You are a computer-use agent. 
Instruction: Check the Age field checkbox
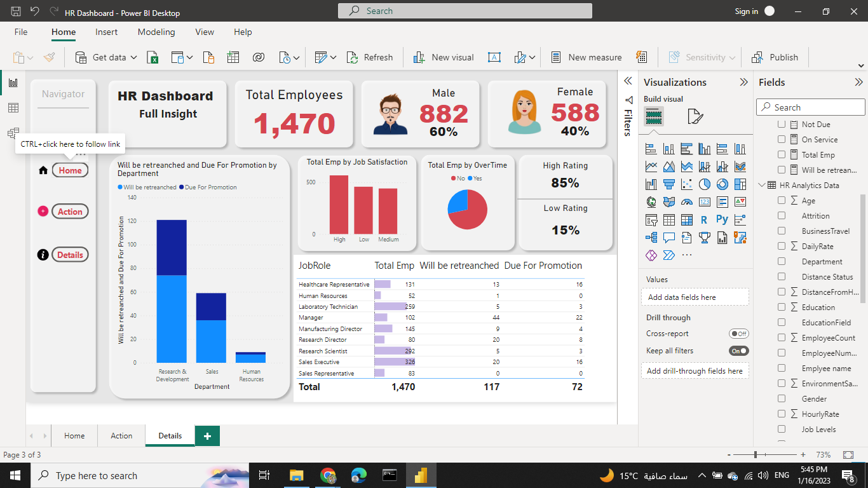tap(782, 200)
